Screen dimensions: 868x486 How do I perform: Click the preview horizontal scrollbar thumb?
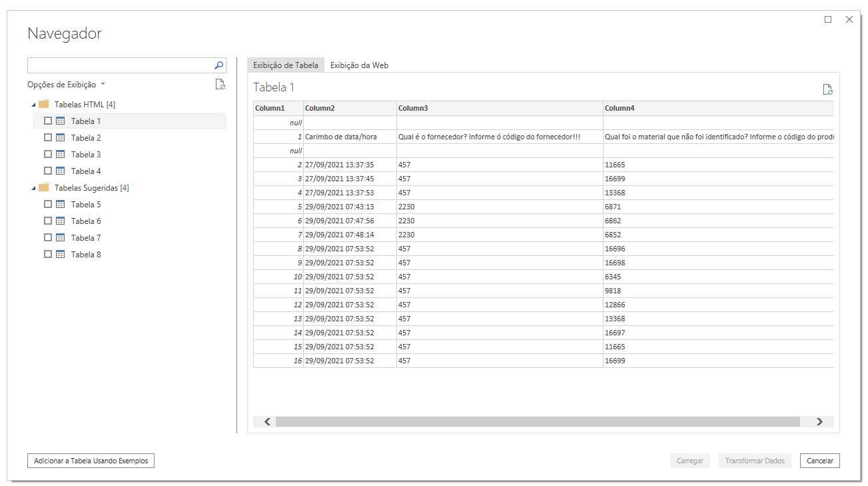pos(538,421)
